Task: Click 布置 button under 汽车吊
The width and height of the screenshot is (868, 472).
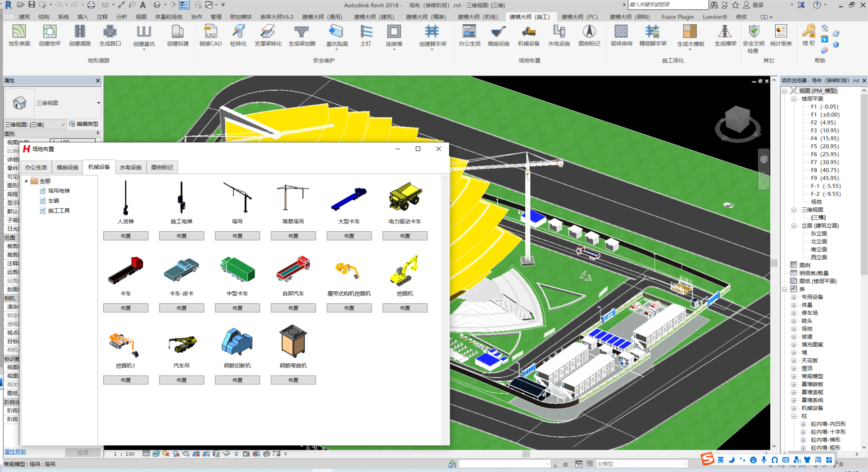Action: 182,380
